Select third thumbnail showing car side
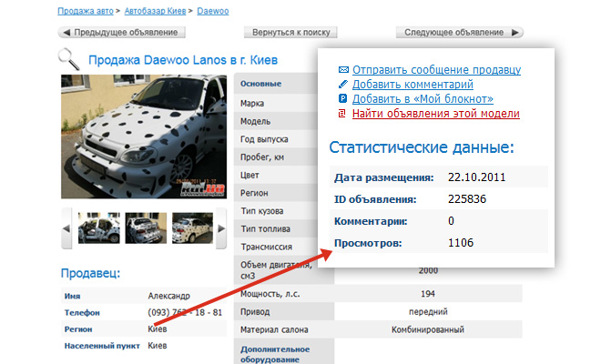Viewport: 601px width, 364px height. pos(192,228)
